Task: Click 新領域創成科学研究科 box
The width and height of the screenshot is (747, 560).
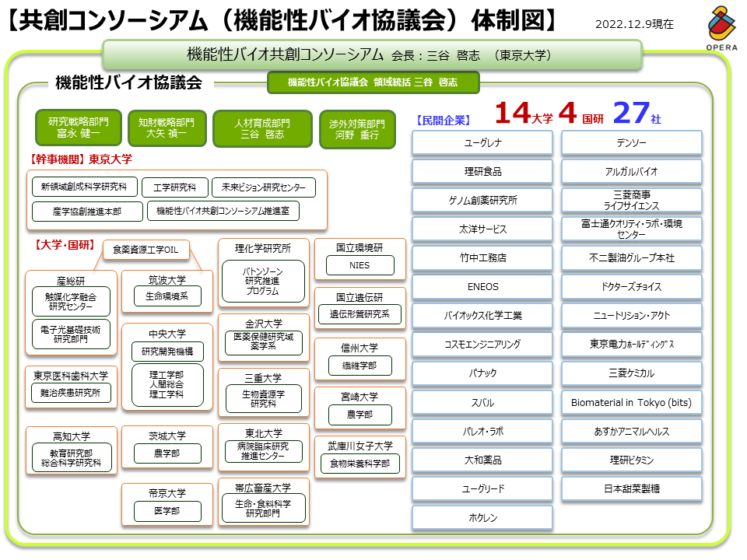Action: click(84, 187)
